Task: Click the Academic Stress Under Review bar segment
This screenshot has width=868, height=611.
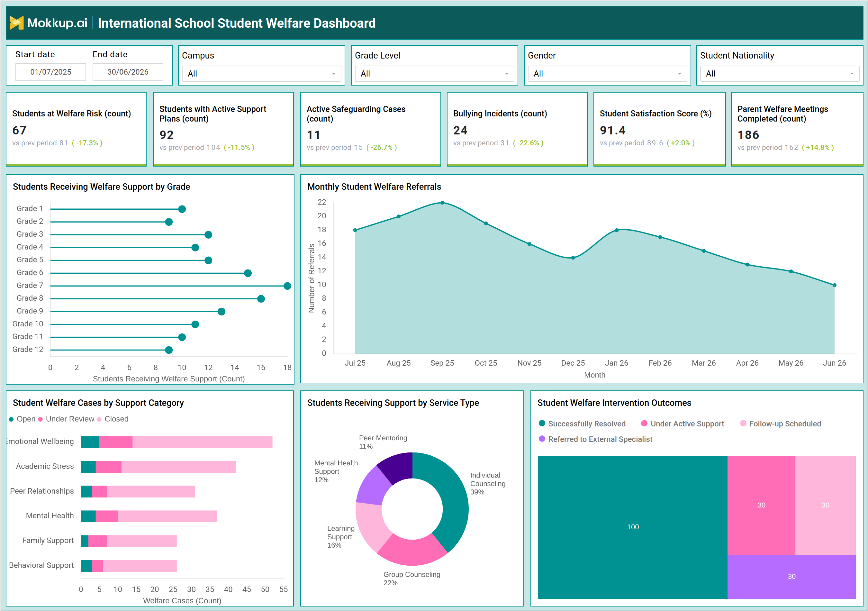Action: (109, 467)
